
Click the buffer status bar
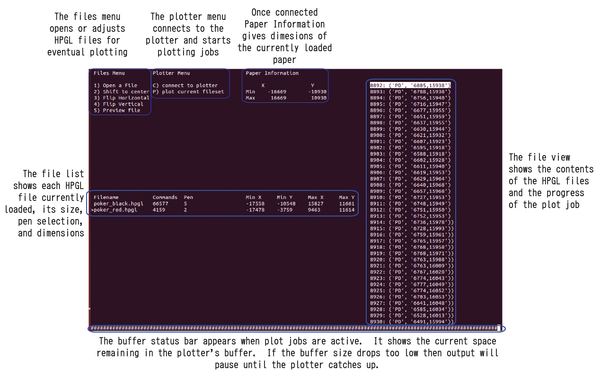[x=296, y=328]
